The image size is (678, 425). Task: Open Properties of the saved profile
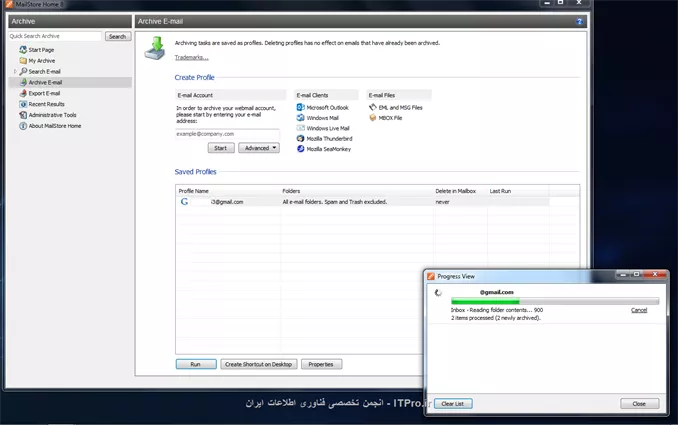(321, 364)
